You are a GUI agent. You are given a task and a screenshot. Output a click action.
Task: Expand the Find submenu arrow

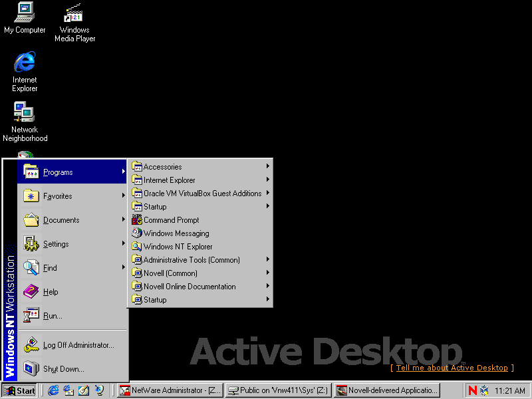[x=124, y=267]
